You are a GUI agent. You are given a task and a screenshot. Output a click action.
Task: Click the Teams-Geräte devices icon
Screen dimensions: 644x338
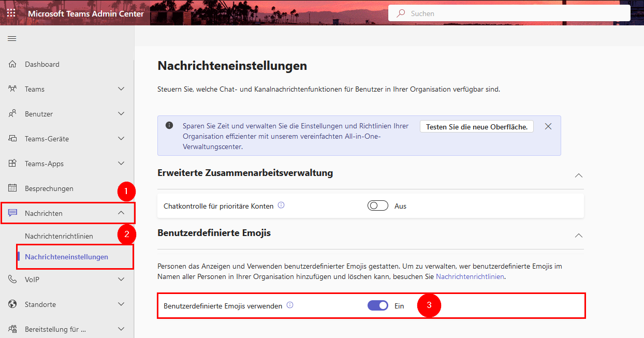[13, 139]
